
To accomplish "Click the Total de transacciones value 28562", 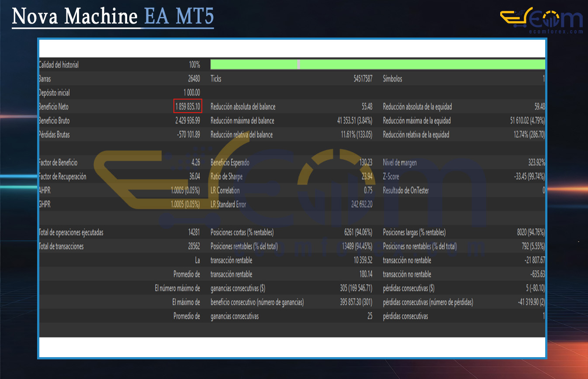I will [194, 246].
